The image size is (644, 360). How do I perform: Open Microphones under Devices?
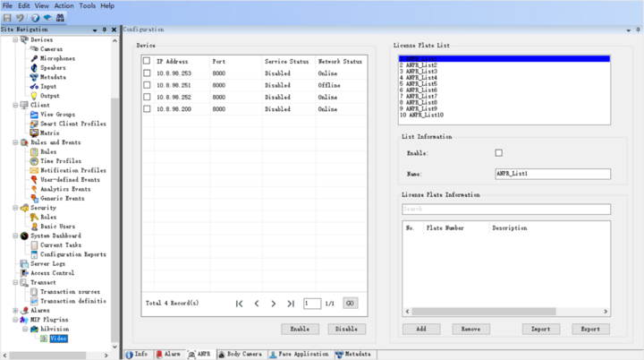click(x=57, y=58)
